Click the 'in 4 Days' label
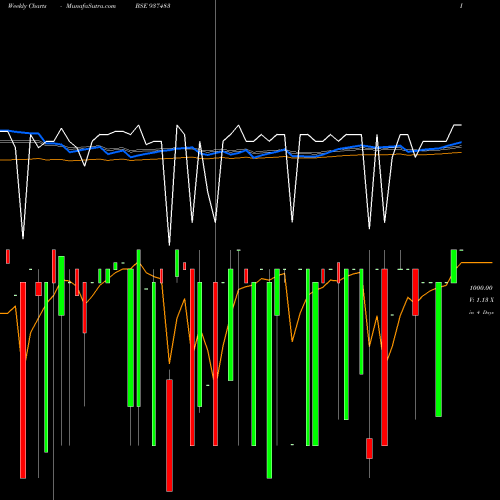This screenshot has height=500, width=500. point(481,313)
